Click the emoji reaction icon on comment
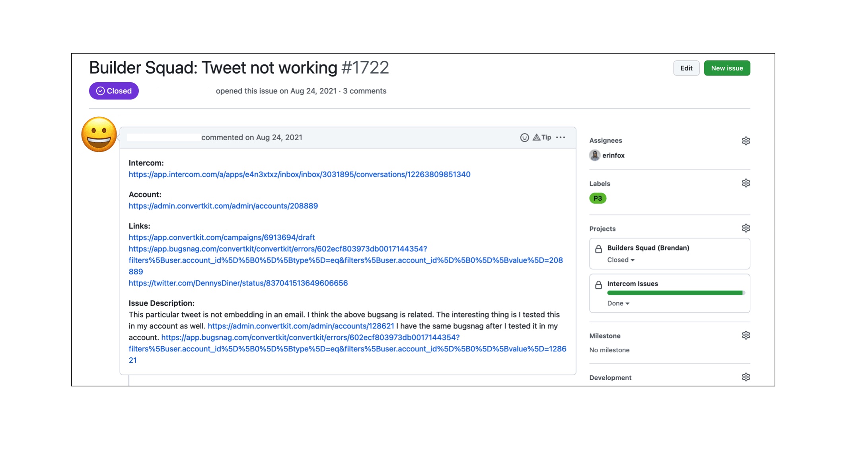This screenshot has width=868, height=462. point(524,137)
